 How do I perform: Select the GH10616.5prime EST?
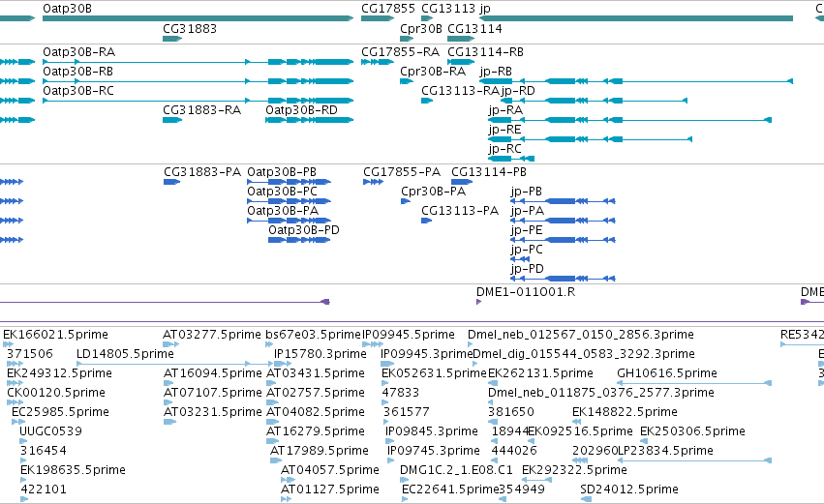(694, 383)
